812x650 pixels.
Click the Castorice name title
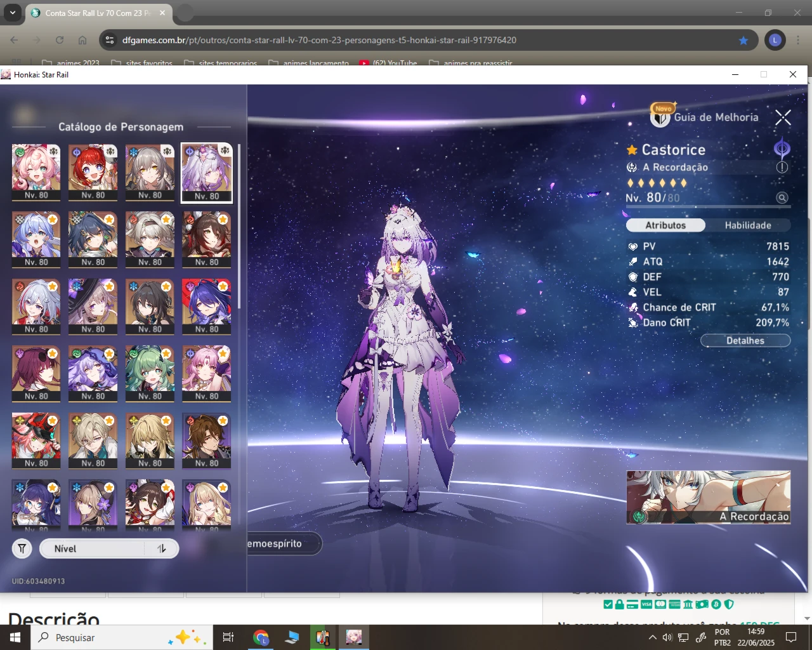click(673, 150)
